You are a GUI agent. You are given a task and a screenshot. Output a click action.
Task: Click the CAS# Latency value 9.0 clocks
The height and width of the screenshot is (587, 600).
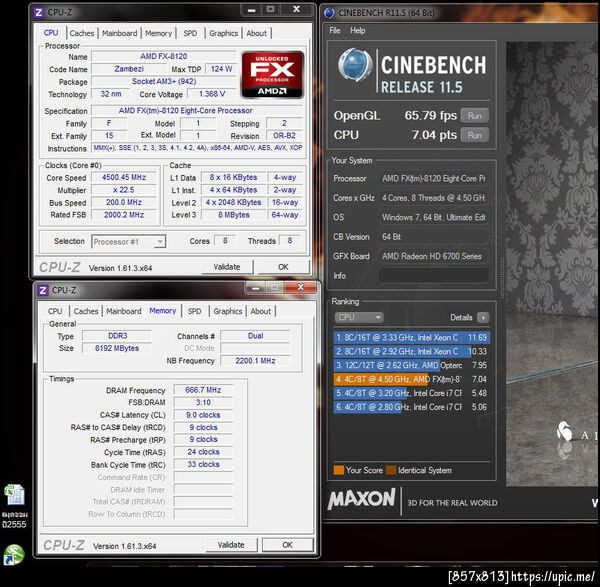click(x=203, y=415)
